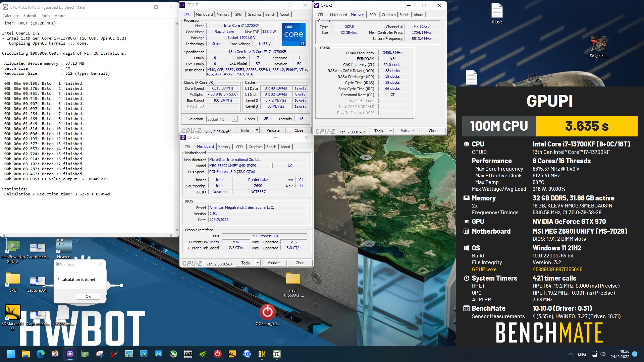Open the red power OCSnap taskbar icon
644x362 pixels.
point(218,354)
